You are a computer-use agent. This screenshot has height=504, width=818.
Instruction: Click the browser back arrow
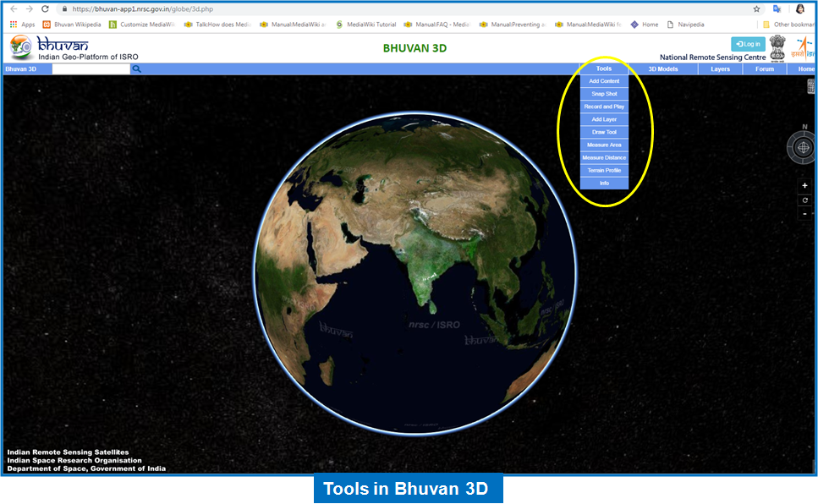point(14,8)
